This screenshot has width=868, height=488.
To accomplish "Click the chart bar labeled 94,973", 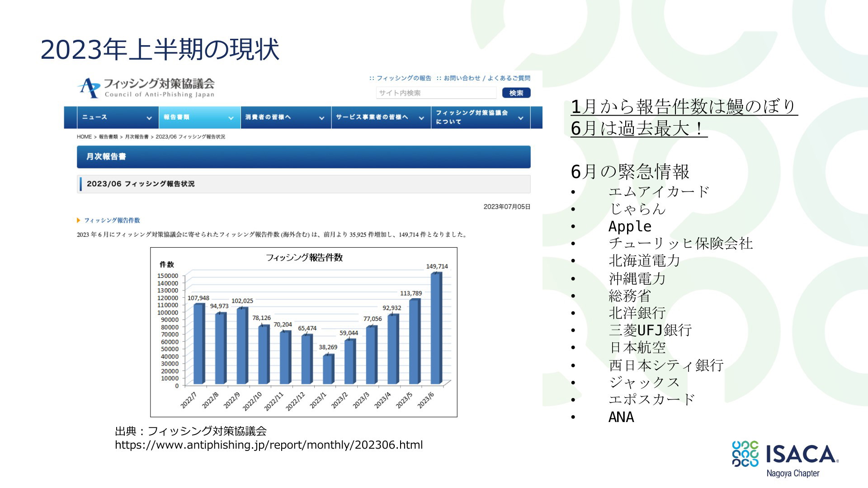I will [221, 348].
